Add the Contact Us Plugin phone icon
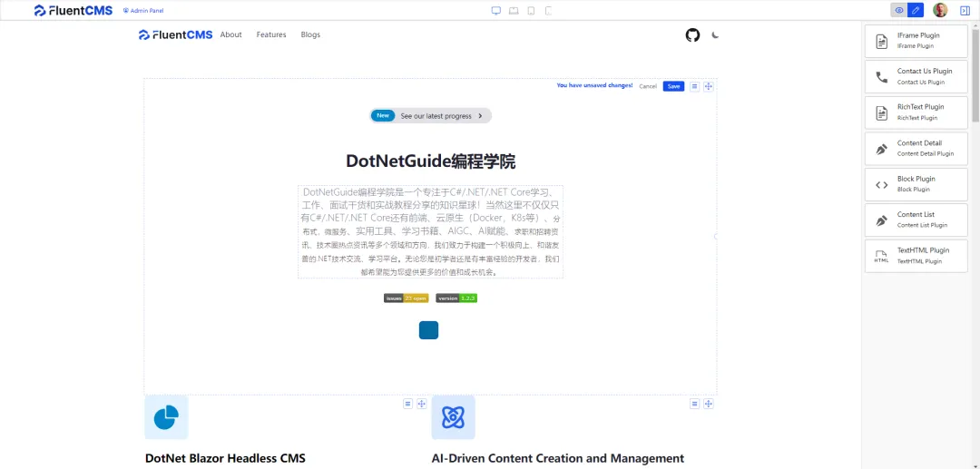 pyautogui.click(x=881, y=77)
